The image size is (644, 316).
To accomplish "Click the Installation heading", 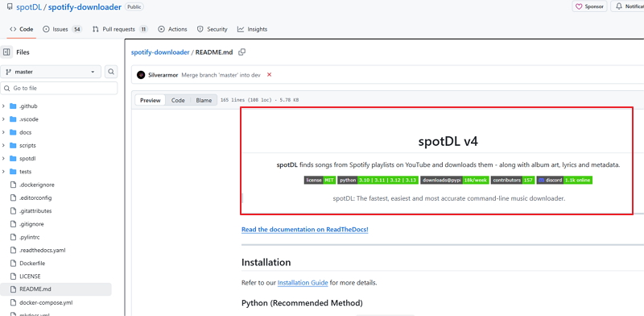I will (x=266, y=263).
